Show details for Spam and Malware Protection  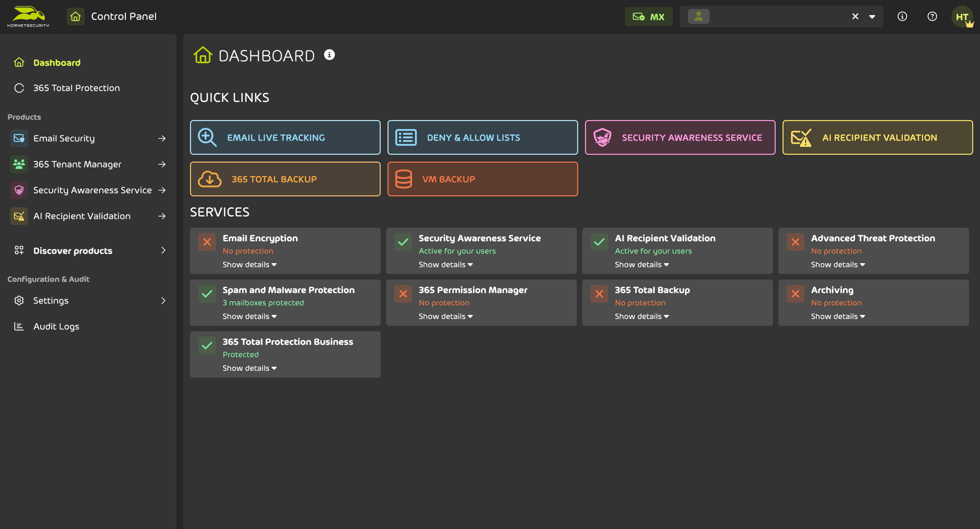coord(250,316)
